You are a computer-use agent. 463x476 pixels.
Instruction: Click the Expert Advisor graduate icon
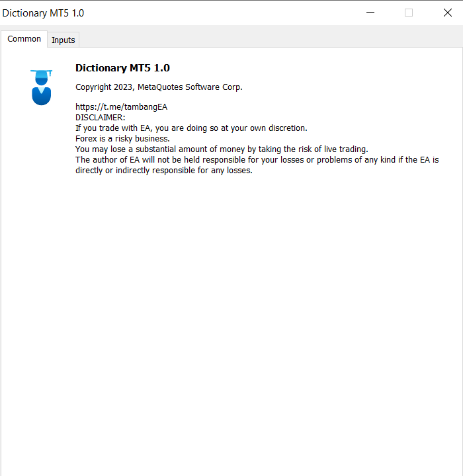41,87
